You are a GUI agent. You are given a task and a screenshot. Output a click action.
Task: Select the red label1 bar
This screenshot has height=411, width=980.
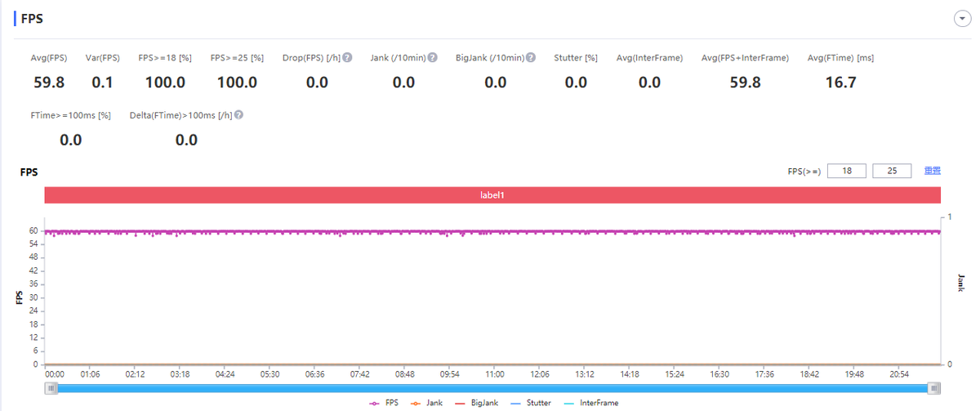(x=492, y=195)
